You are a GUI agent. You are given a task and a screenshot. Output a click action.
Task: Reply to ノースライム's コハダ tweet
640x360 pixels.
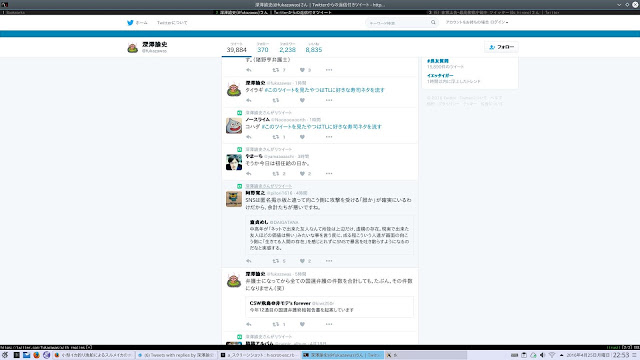(x=249, y=137)
